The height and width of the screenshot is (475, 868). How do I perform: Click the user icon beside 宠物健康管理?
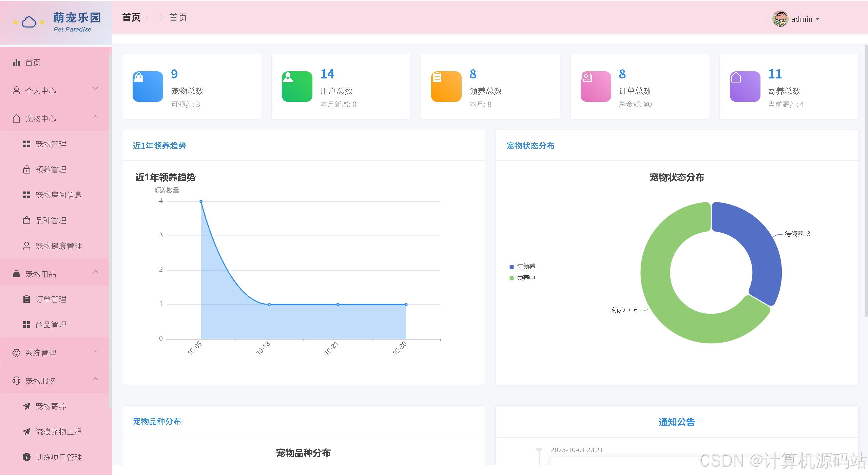click(x=26, y=246)
